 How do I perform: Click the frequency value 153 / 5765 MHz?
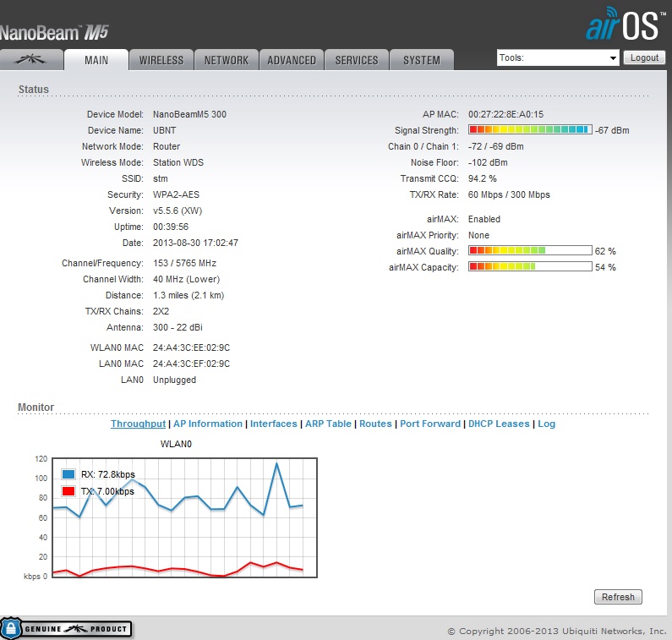point(185,263)
